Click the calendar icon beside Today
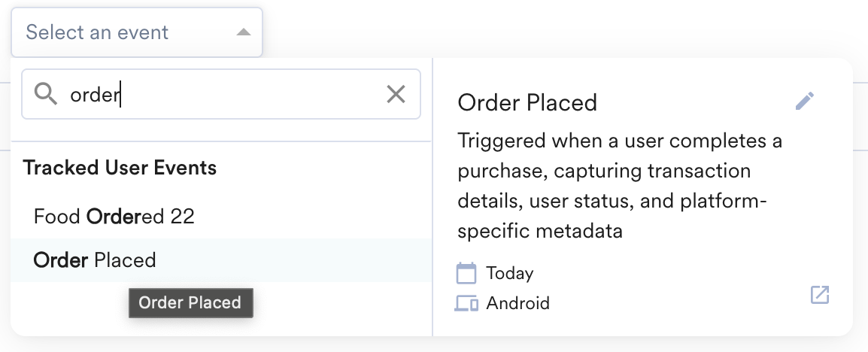 tap(466, 272)
